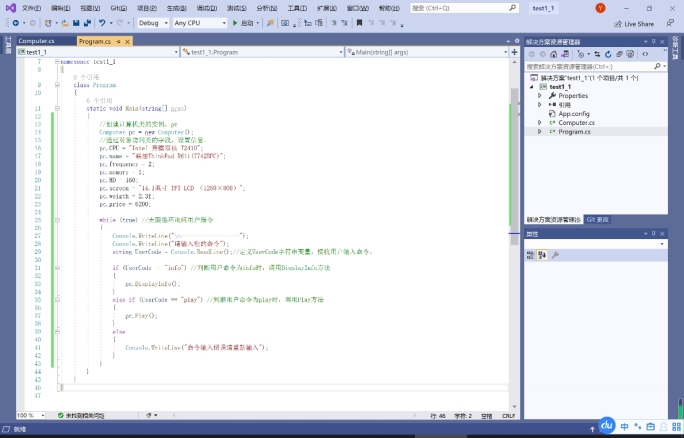Collapse the test1_1 project node

tap(532, 87)
